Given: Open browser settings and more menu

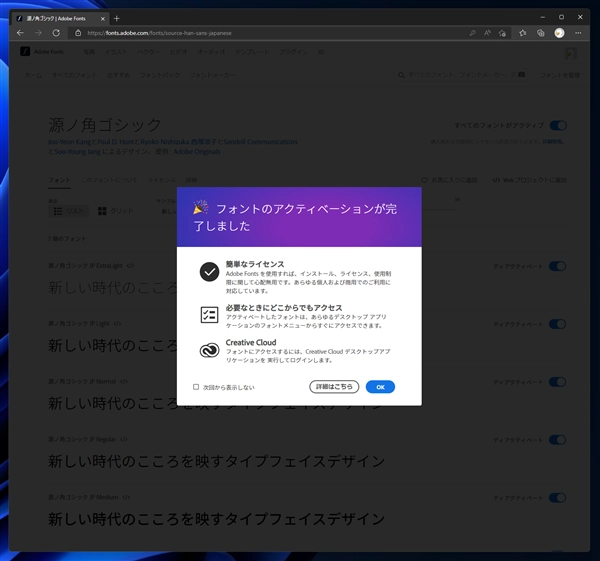Looking at the screenshot, I should click(578, 33).
